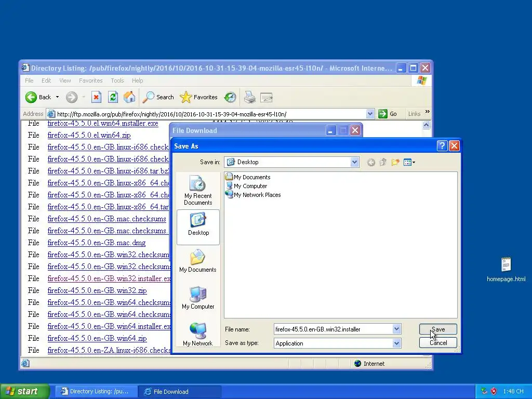Screen dimensions: 532x399
Task: Click the Save button
Action: pyautogui.click(x=438, y=329)
